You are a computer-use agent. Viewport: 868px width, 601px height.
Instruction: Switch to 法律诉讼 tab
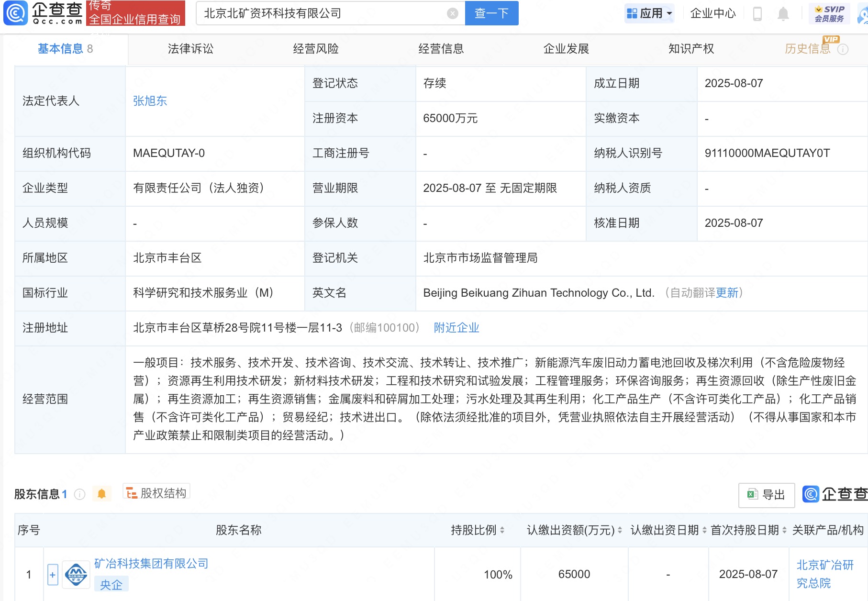pos(190,49)
